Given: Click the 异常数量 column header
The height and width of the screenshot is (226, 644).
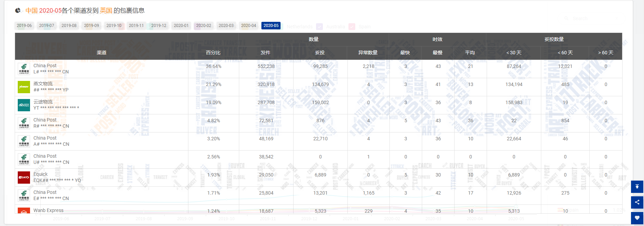Looking at the screenshot, I should pos(368,53).
